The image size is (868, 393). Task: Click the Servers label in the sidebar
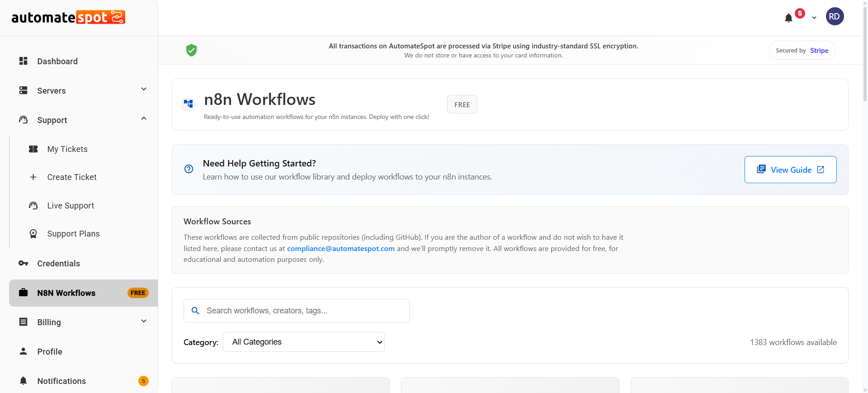[52, 91]
